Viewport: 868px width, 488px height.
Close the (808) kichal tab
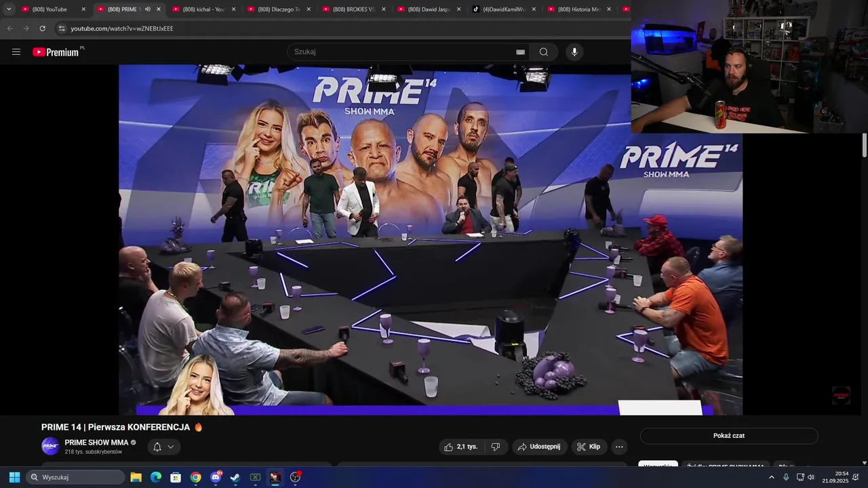point(234,9)
